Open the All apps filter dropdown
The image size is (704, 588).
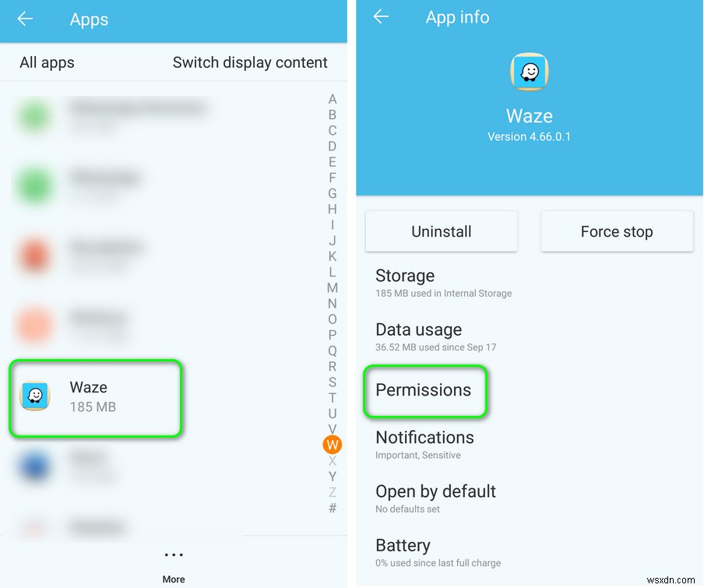[48, 62]
